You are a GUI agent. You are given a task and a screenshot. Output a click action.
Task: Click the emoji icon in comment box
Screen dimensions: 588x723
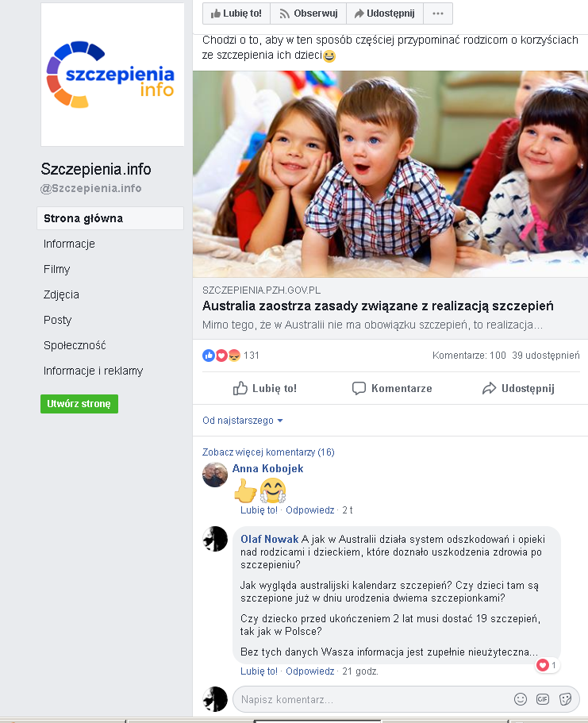[x=521, y=699]
